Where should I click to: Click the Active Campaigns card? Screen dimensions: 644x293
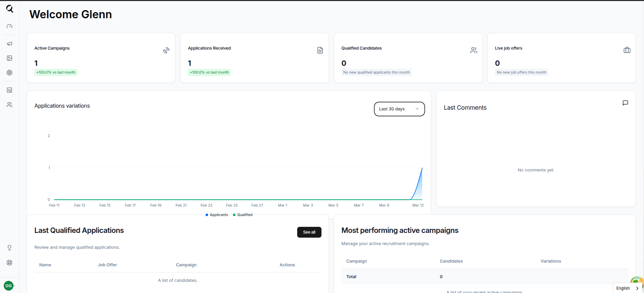pyautogui.click(x=101, y=58)
